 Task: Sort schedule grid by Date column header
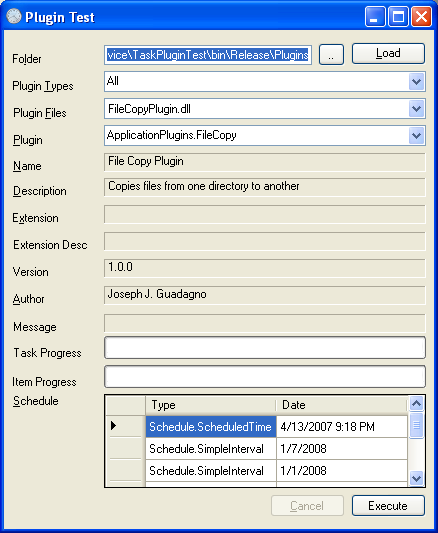click(x=341, y=405)
